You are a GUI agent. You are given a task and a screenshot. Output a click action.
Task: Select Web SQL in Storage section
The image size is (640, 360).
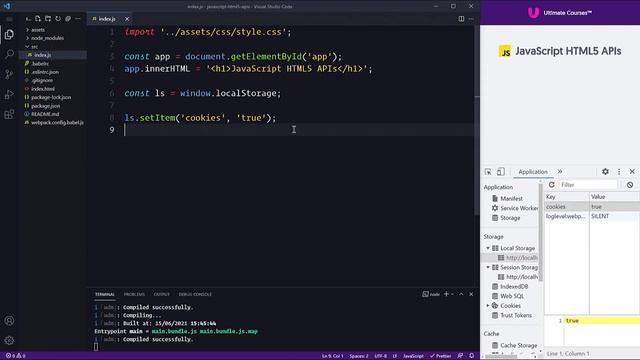[512, 296]
